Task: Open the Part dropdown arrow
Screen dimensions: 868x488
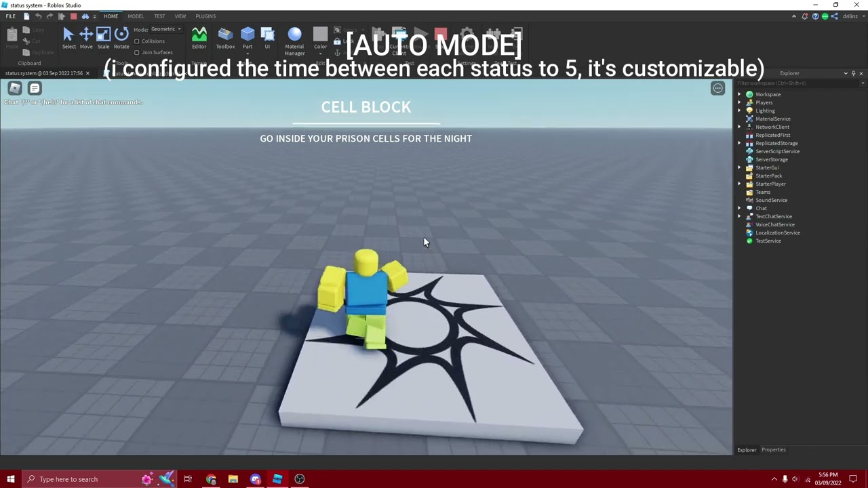Action: click(x=248, y=53)
